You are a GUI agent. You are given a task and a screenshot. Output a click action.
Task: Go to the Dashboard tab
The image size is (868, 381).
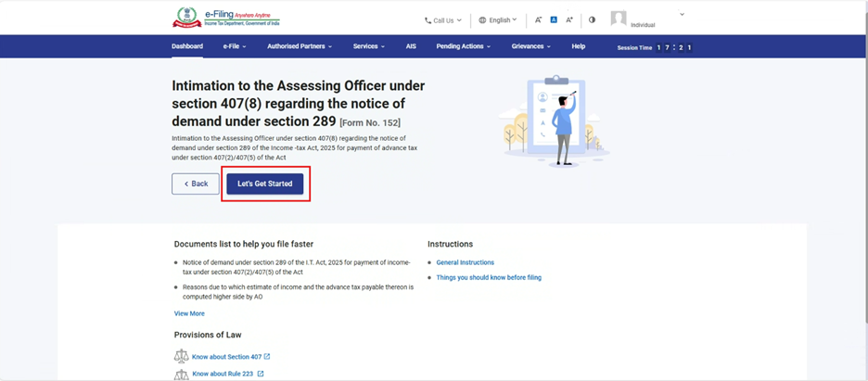click(x=186, y=46)
